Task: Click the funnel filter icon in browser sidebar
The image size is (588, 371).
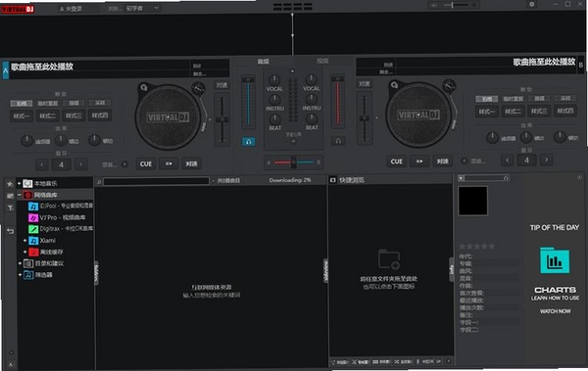Action: (10, 208)
